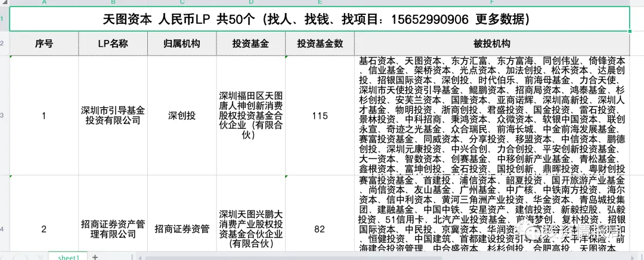Screen dimensions: 644x260
Task: Select the LP名称 header cell
Action: pyautogui.click(x=113, y=44)
